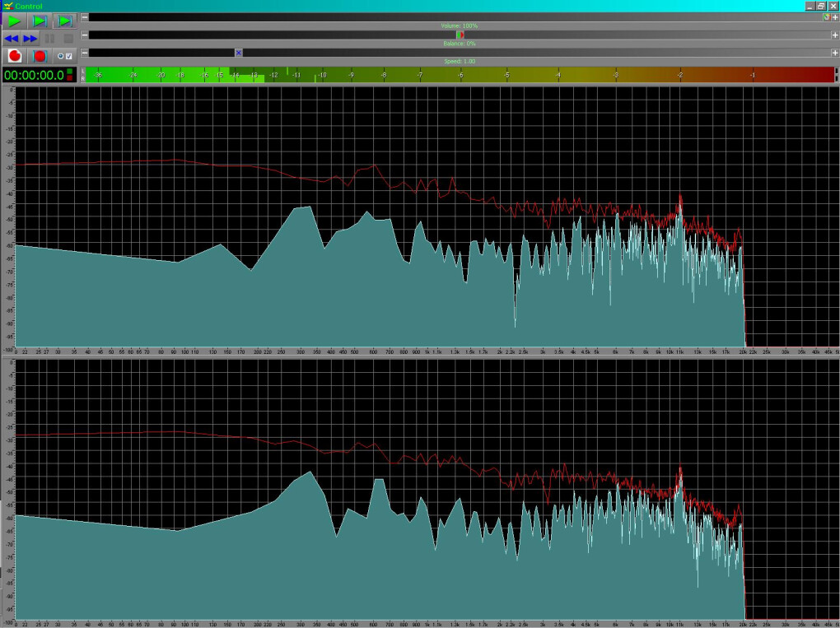Click the plus button on the Speed slider
Screen dimensions: 840x628
click(x=834, y=53)
